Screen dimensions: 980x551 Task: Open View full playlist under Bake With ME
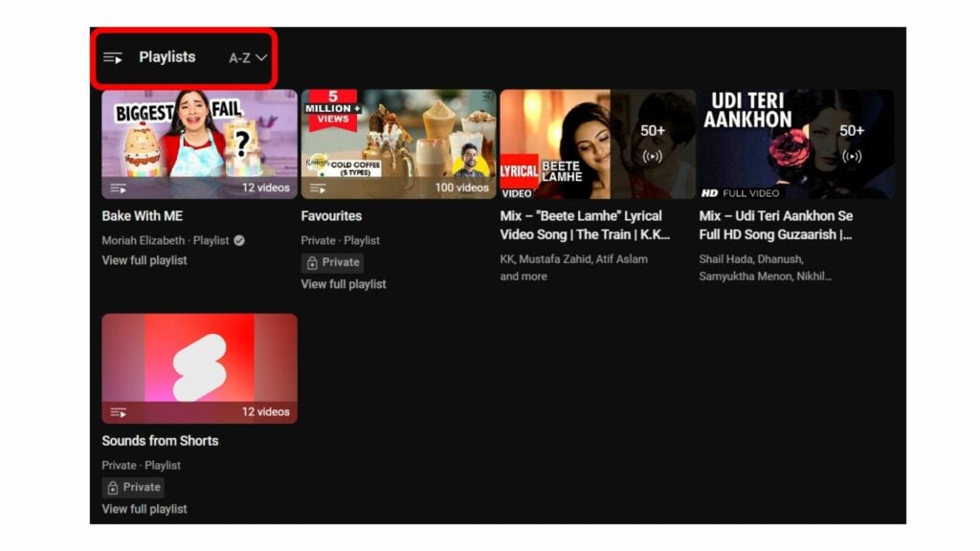pos(144,260)
